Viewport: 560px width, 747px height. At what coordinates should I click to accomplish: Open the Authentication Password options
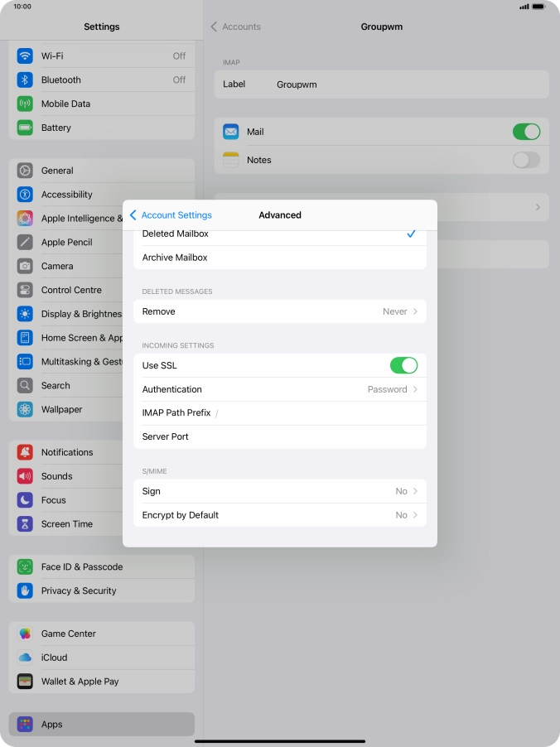coord(280,390)
